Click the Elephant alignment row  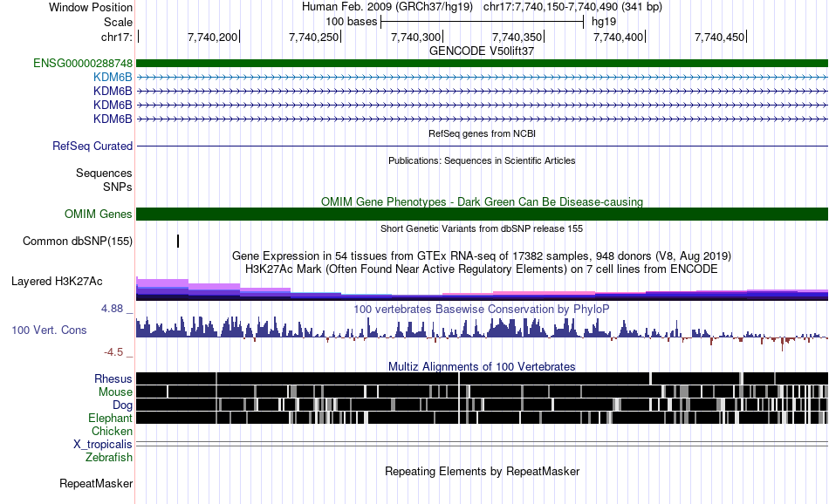[483, 418]
